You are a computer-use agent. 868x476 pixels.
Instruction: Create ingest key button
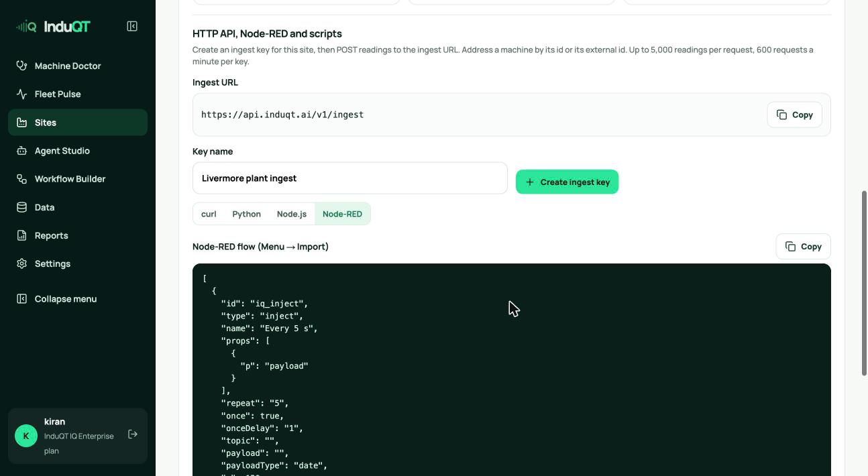[x=567, y=182]
